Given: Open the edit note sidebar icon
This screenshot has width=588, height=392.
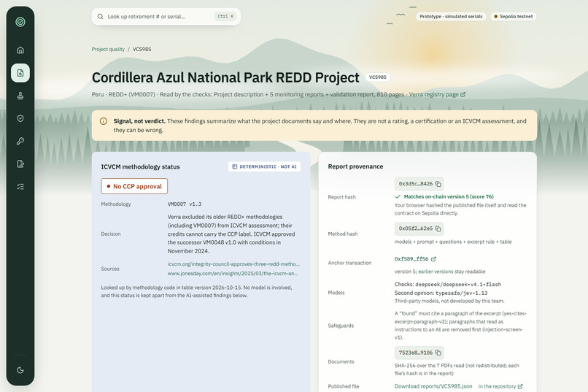Looking at the screenshot, I should click(x=20, y=164).
